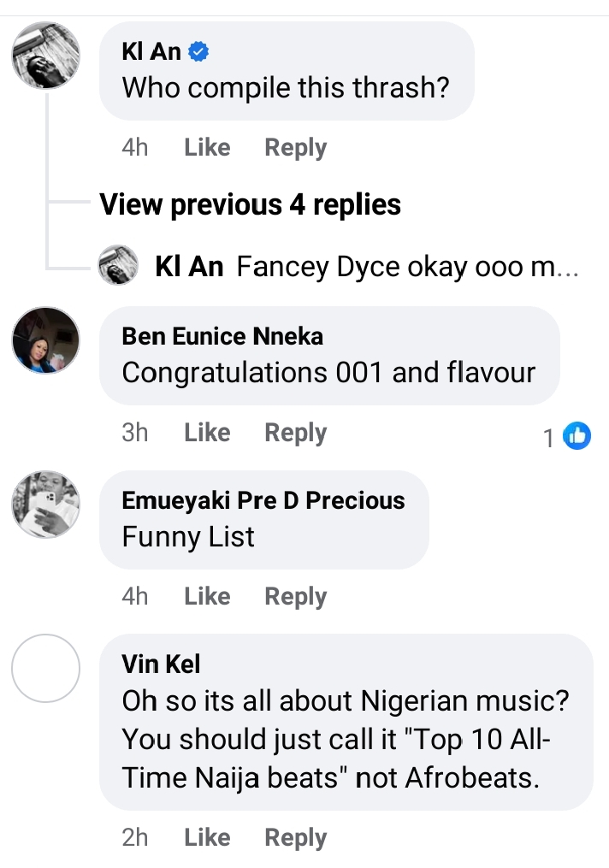Like the "Congratulations 001 and flavour" comment
This screenshot has height=868, width=609.
click(x=207, y=433)
